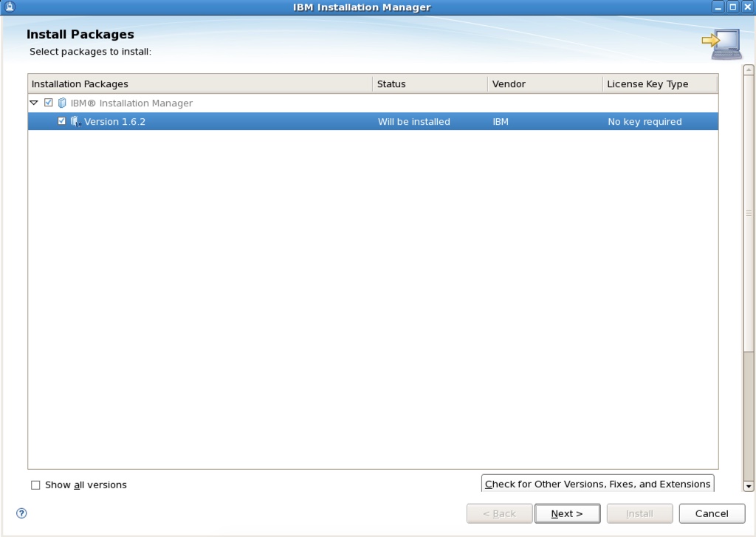Image resolution: width=756 pixels, height=537 pixels.
Task: Open help via the question mark icon
Action: click(x=21, y=513)
